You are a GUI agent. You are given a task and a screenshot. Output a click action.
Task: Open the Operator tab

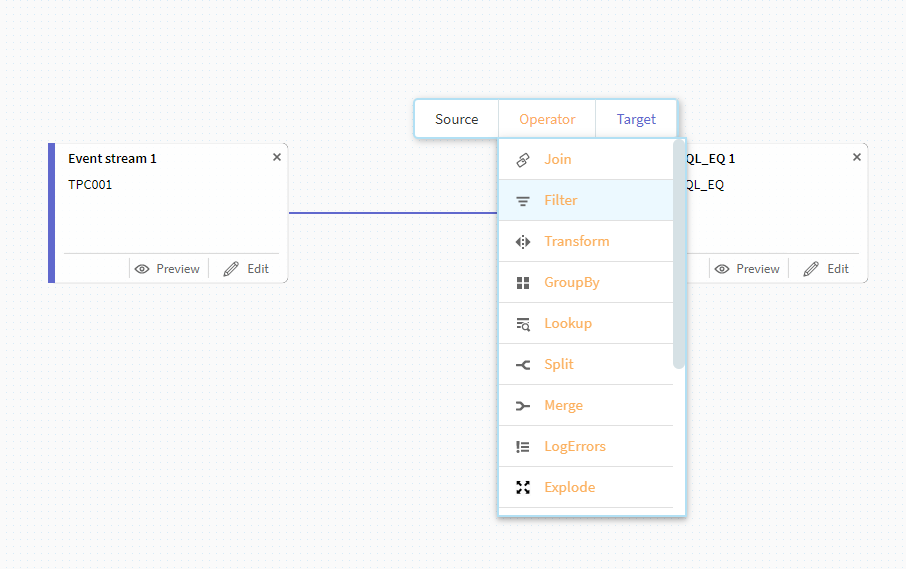[x=547, y=119]
